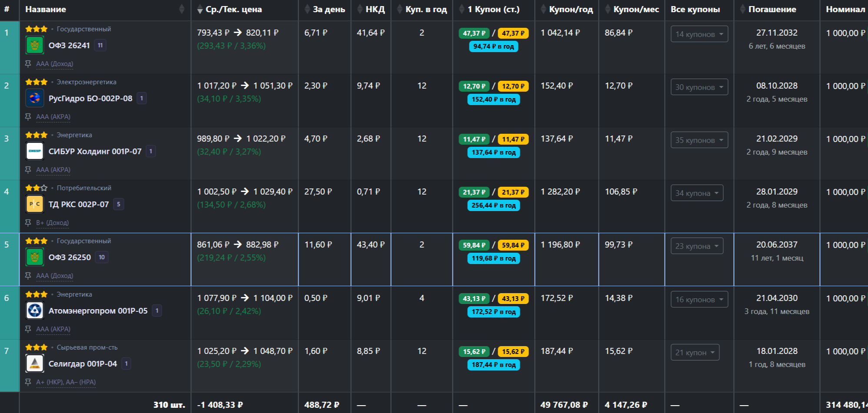Click the pin icon under РусГидро БО-002Р-08
Viewport: 868px width, 413px height.
pyautogui.click(x=28, y=117)
